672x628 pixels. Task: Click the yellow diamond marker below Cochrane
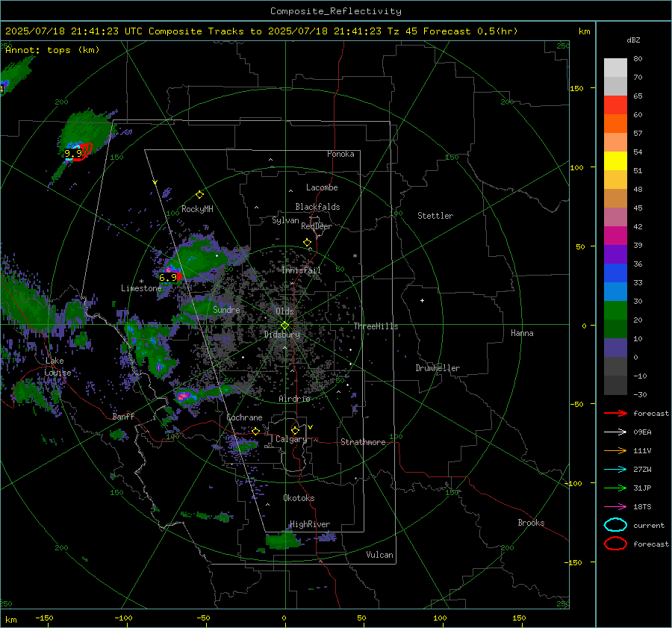coord(256,431)
